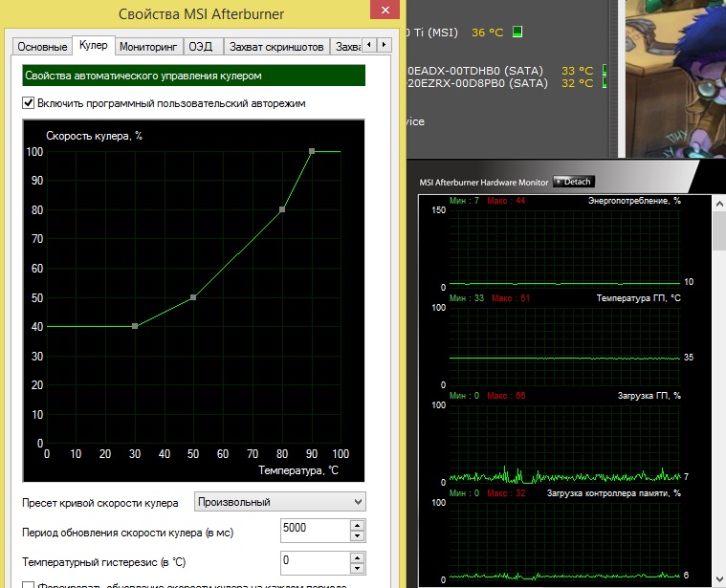Viewport: 726px width, 588px height.
Task: Click the Detach button in Hardware Monitor
Action: [x=574, y=182]
